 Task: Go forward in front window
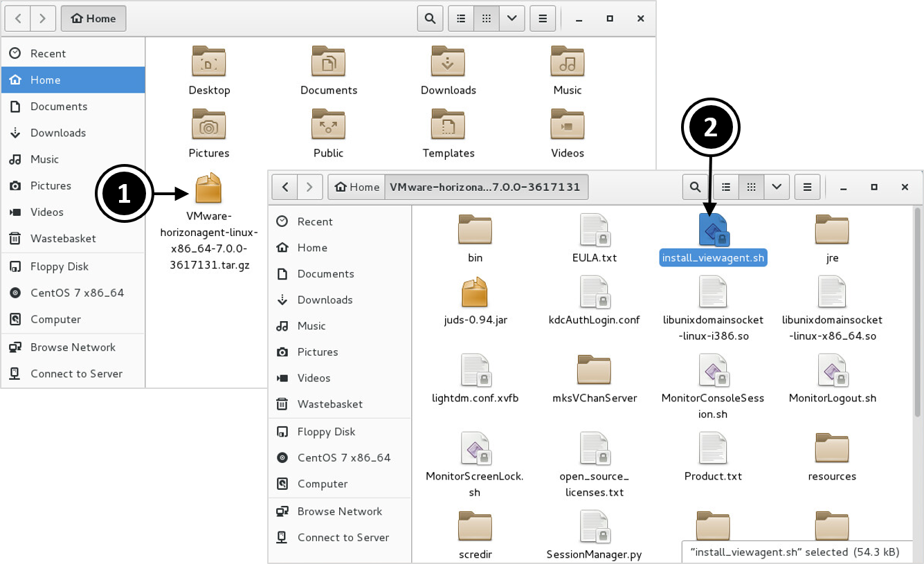point(309,187)
